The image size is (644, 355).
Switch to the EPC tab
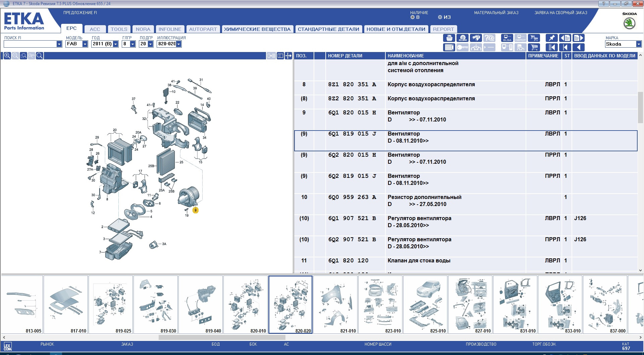point(71,29)
